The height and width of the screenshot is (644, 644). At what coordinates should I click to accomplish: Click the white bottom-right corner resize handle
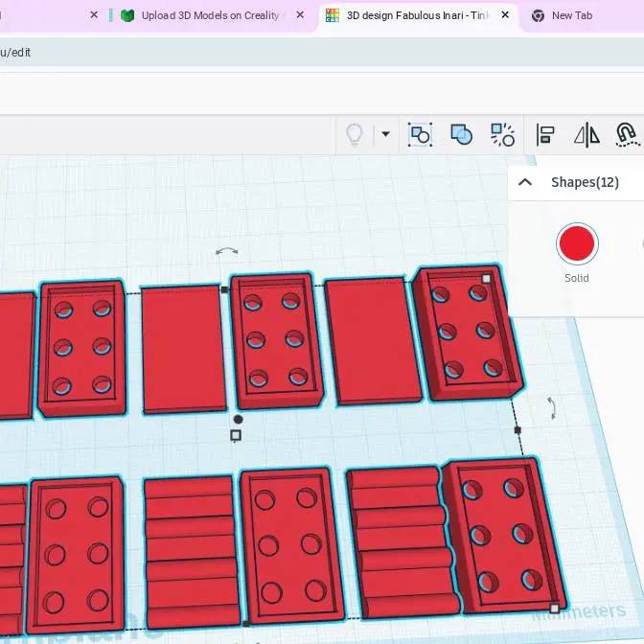[x=554, y=608]
